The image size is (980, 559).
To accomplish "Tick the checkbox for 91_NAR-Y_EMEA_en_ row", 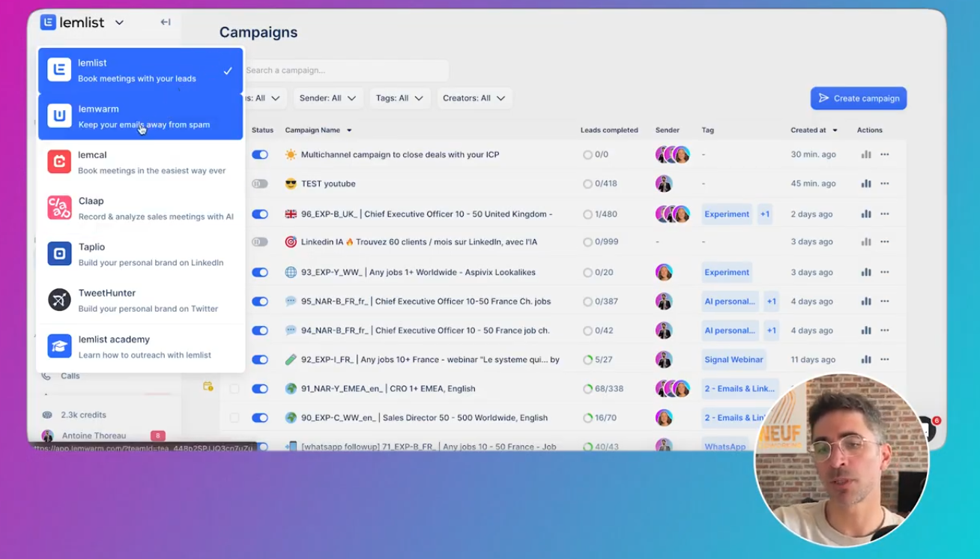I will (x=235, y=389).
